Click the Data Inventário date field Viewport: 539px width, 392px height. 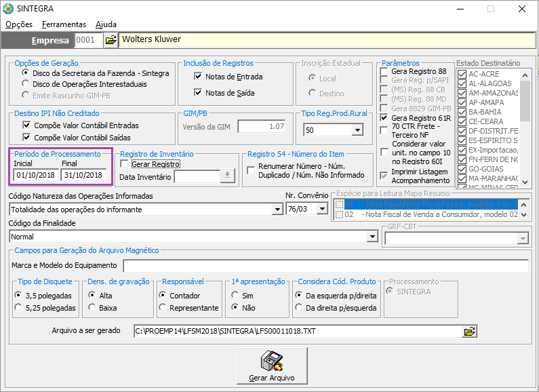[197, 177]
